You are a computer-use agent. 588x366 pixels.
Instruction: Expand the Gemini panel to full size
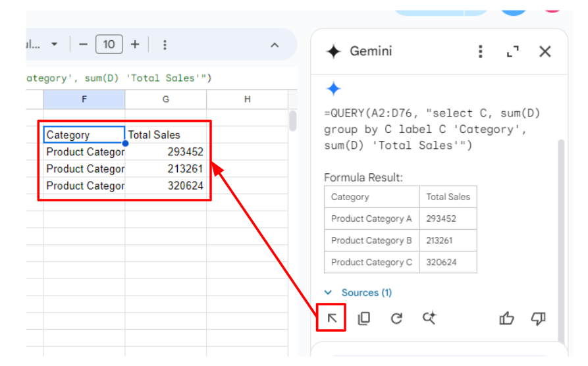513,51
